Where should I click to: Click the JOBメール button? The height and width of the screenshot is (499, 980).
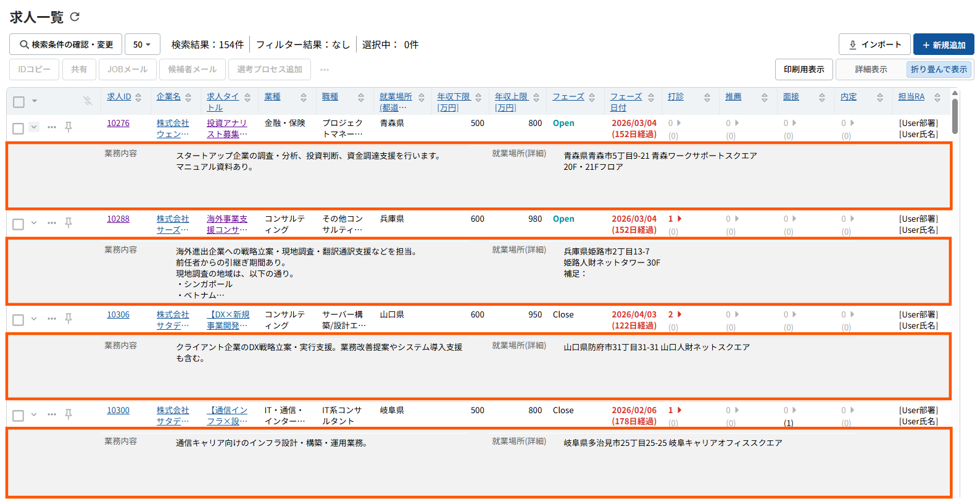click(127, 69)
